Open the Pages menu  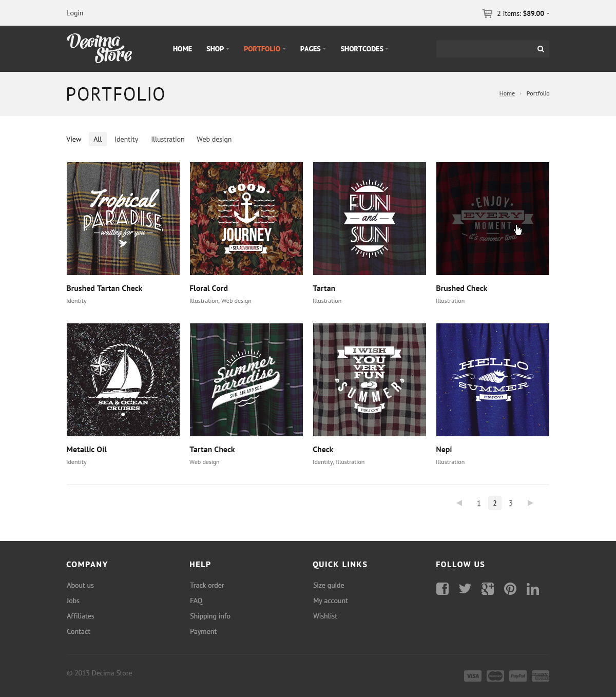[x=313, y=49]
